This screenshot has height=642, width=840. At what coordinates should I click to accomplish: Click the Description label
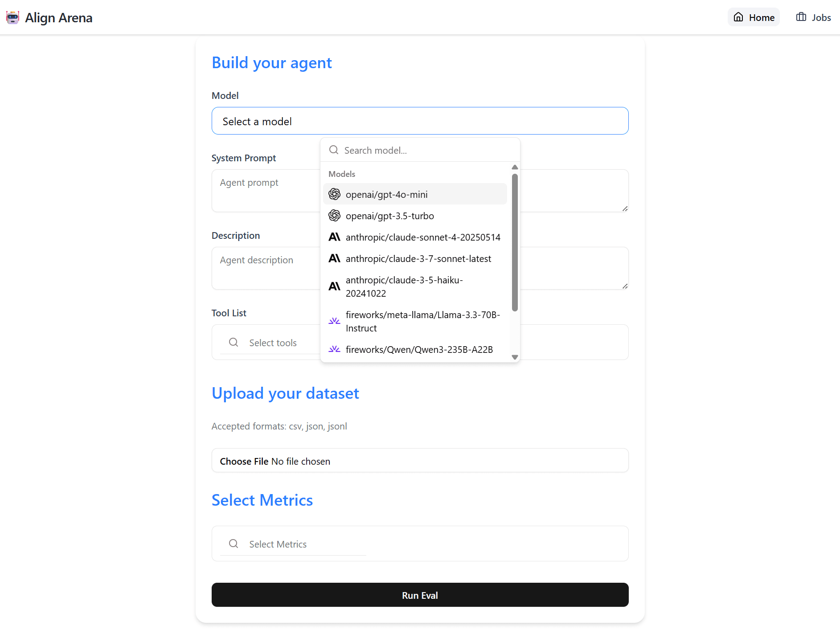[x=236, y=235]
